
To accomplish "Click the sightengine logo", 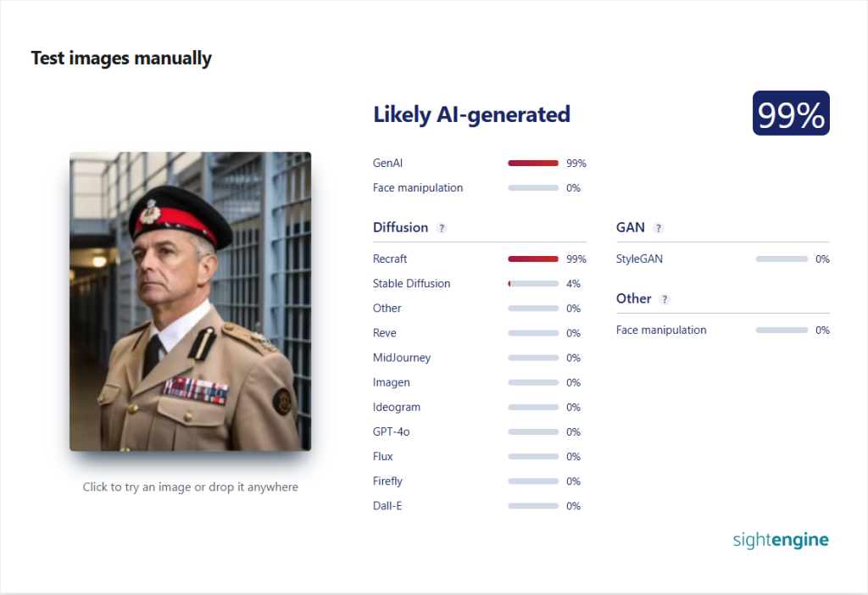I will (781, 540).
